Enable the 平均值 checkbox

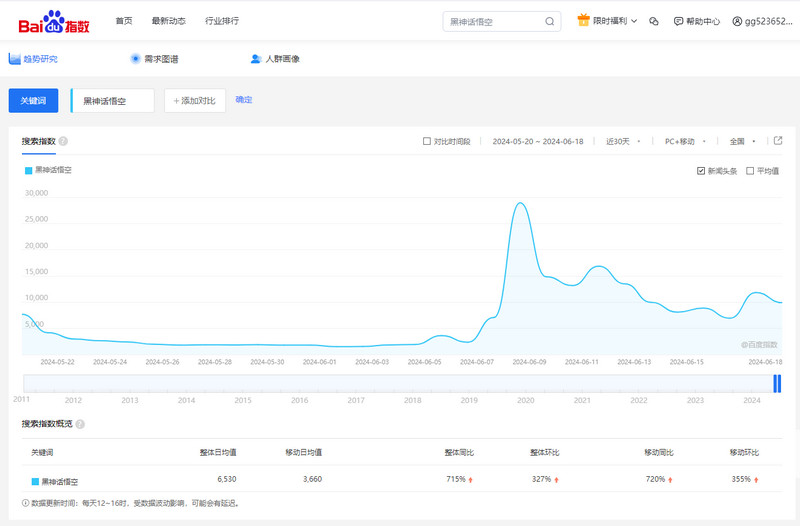coord(750,171)
